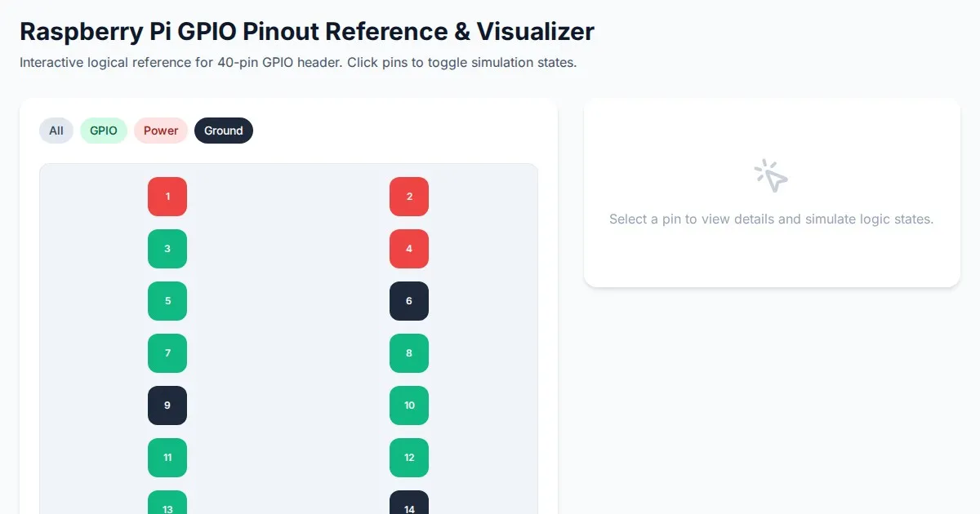Viewport: 980px width, 514px height.
Task: Toggle green GPIO pin 5
Action: coord(167,301)
